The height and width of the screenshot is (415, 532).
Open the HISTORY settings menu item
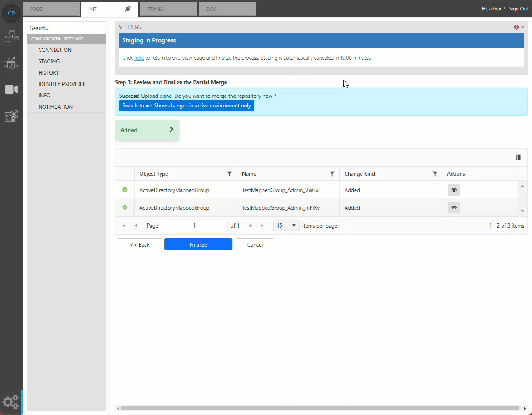click(x=49, y=73)
